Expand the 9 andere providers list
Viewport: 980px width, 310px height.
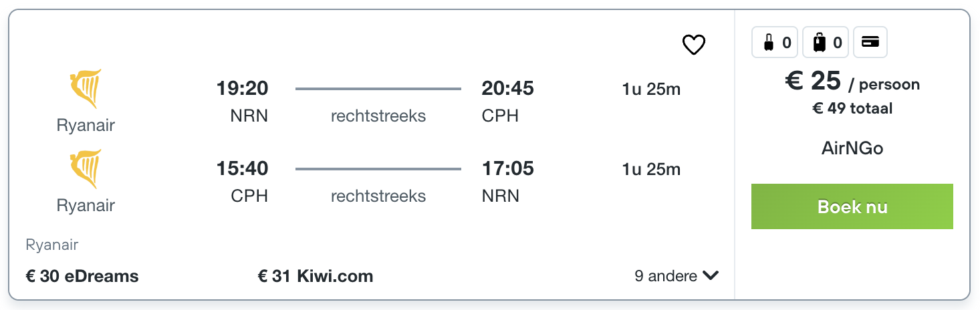[x=666, y=276]
